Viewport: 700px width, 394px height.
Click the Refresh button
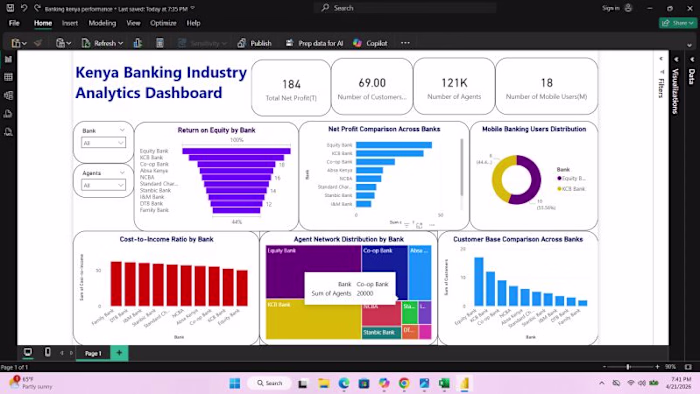coord(100,43)
